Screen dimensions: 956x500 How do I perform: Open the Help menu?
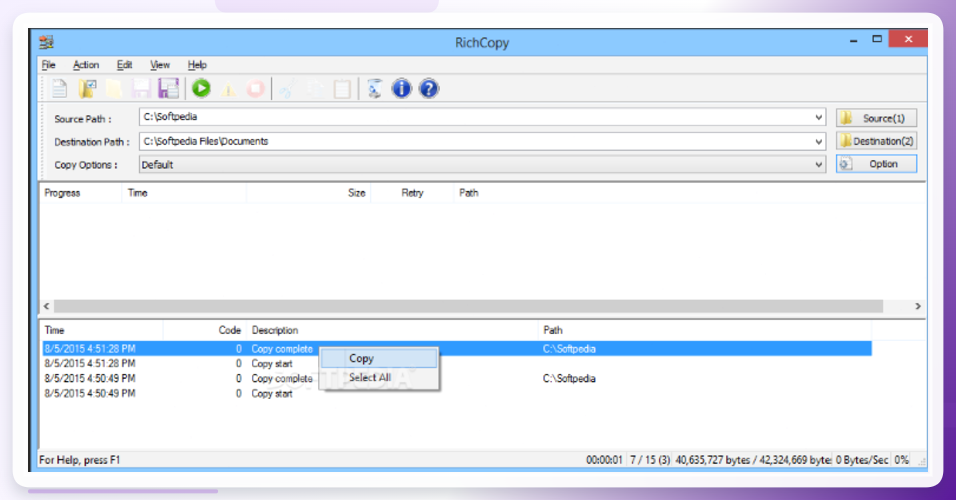(197, 65)
